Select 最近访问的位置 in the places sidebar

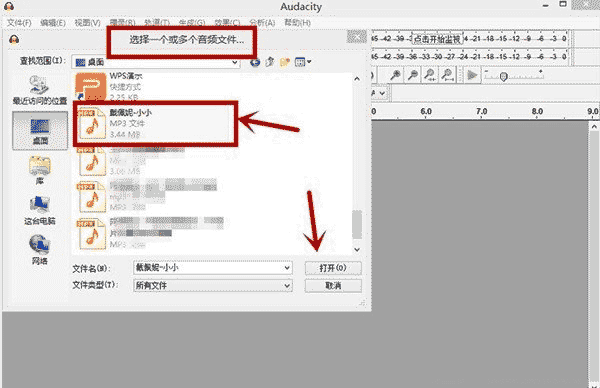(40, 91)
